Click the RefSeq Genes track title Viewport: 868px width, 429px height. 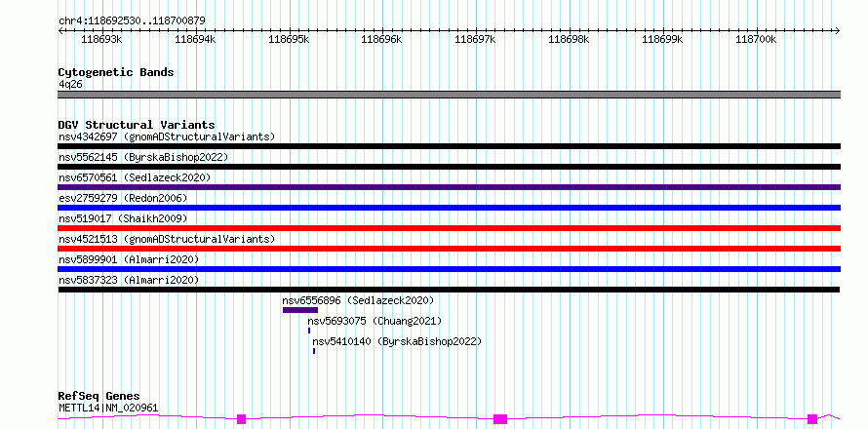pos(99,397)
